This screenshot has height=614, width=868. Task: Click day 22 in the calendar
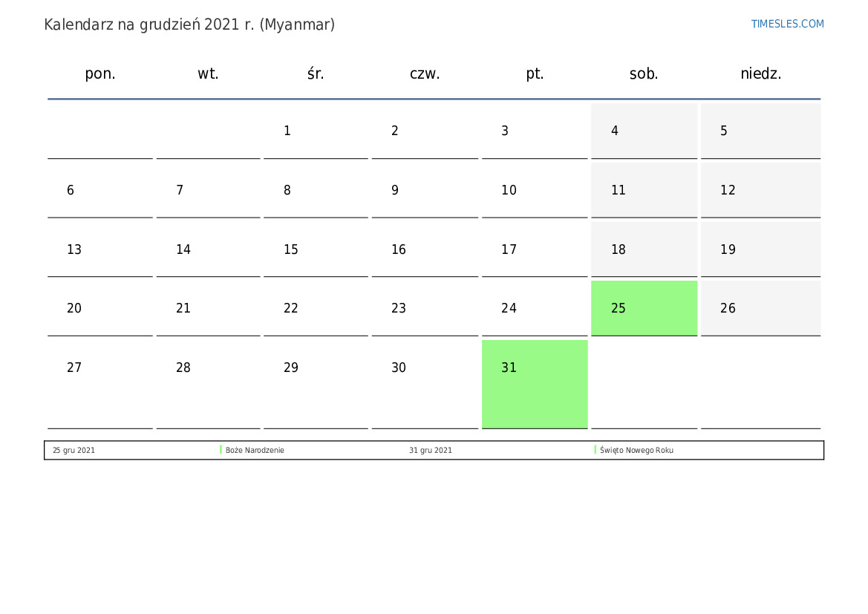pos(316,308)
